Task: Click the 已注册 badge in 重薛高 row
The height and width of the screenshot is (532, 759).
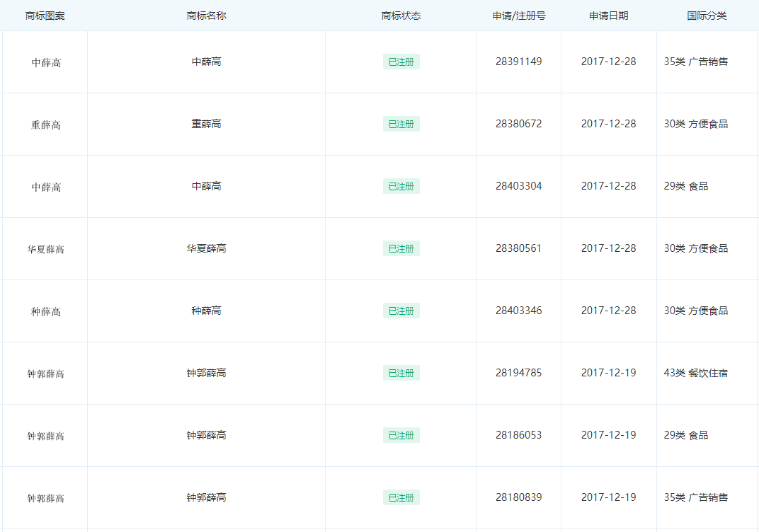Action: [401, 125]
